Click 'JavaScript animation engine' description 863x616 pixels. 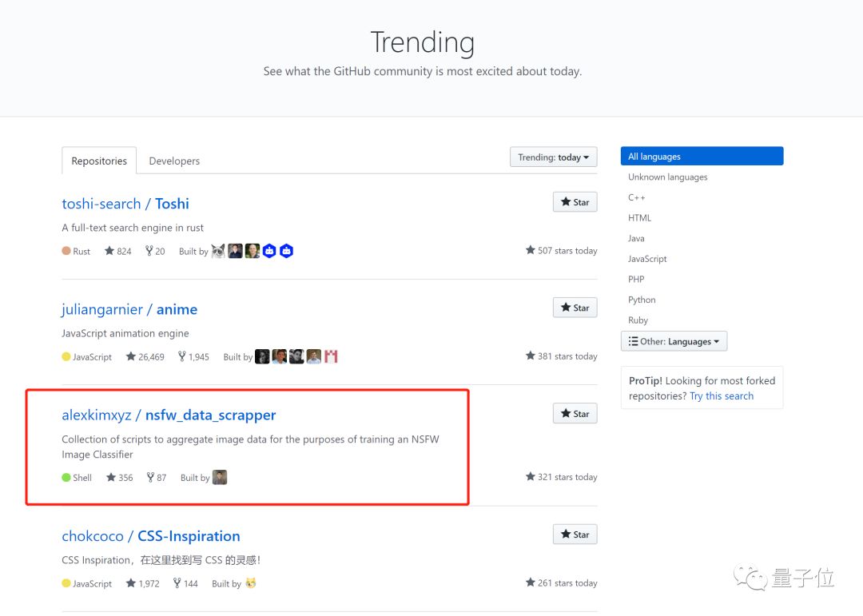(x=125, y=333)
